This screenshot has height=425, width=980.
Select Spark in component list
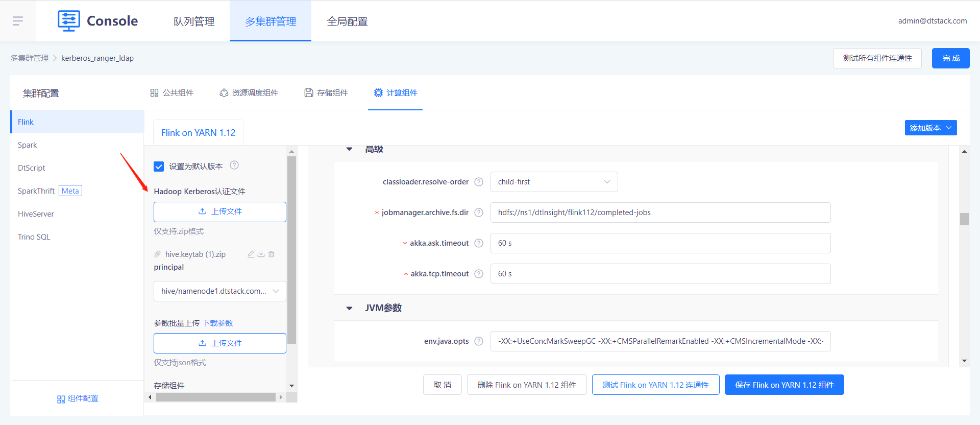click(x=77, y=145)
